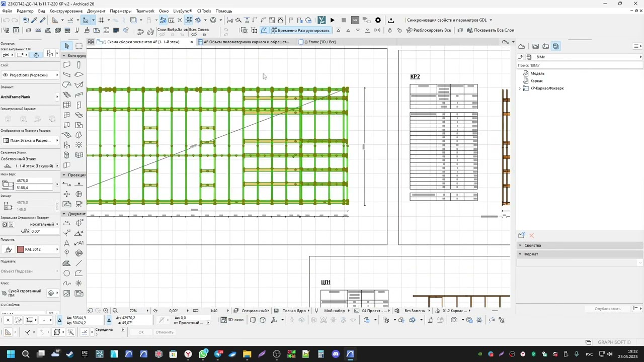
Task: Select the Hotspot tool
Action: coord(79,283)
